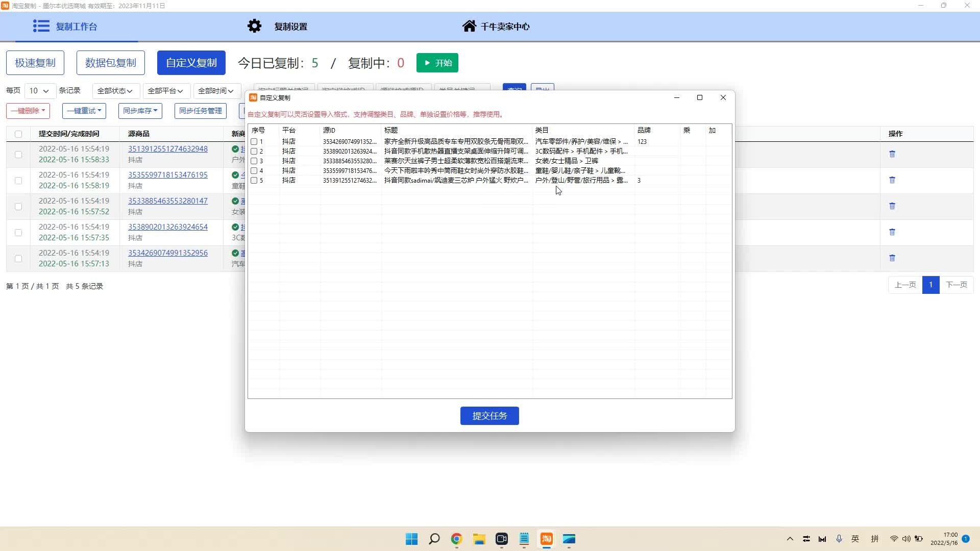Open the 全部平台 filter dropdown
The width and height of the screenshot is (980, 551).
tap(166, 91)
